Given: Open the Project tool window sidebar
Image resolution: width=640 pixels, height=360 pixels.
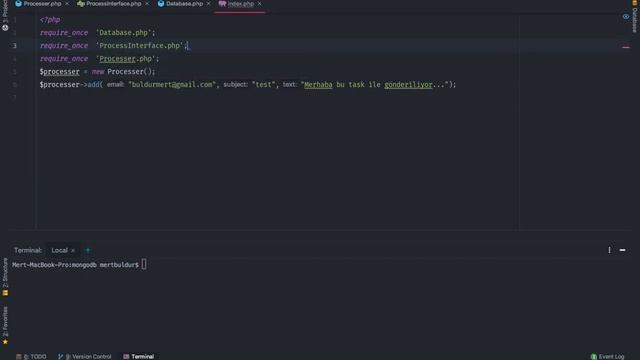Looking at the screenshot, I should tap(5, 16).
